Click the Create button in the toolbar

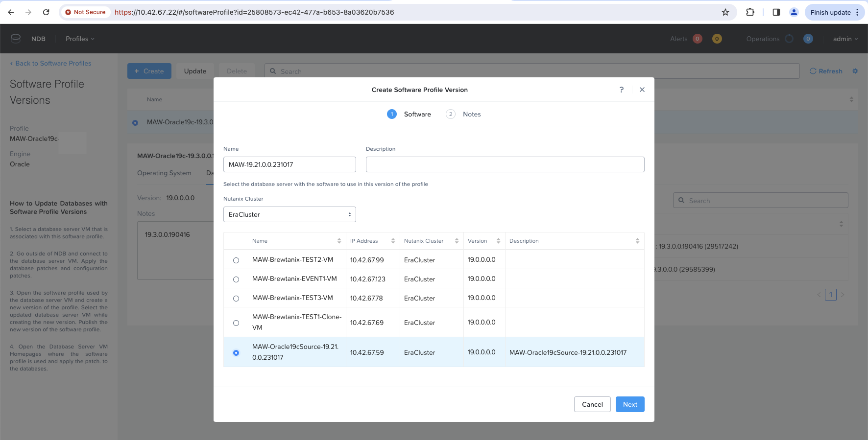(x=149, y=71)
